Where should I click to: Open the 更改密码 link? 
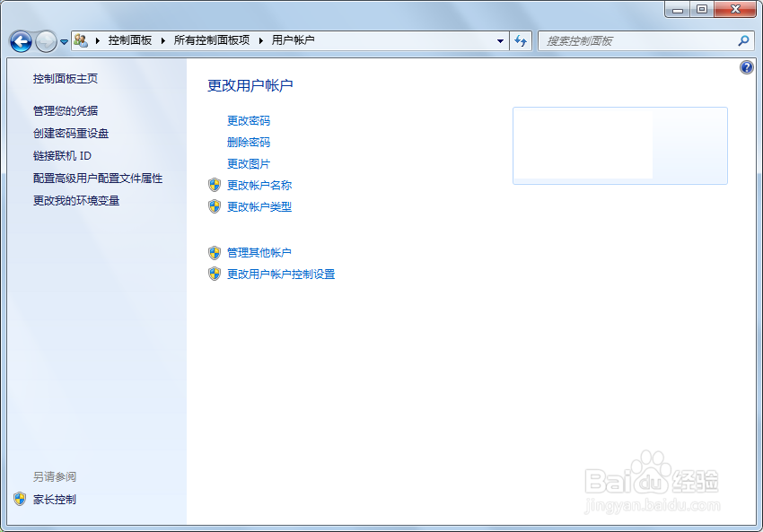(x=249, y=120)
